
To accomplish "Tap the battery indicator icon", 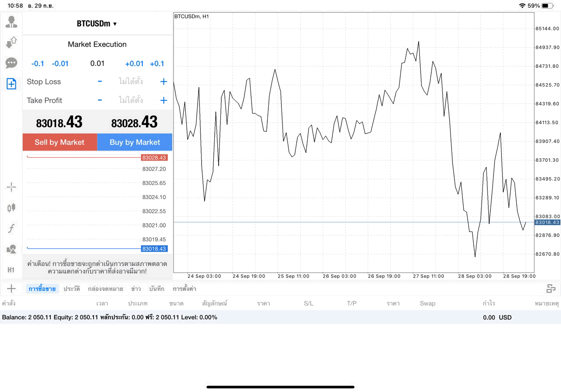I will tap(547, 6).
